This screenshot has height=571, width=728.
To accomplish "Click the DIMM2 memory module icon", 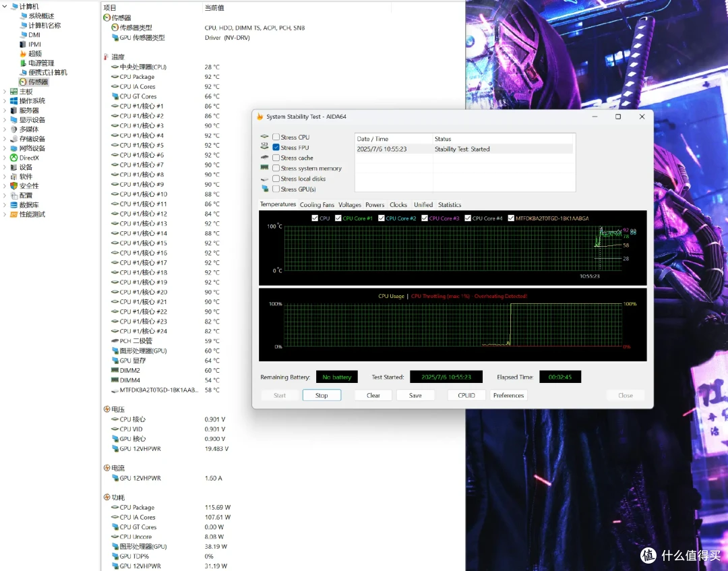I will (x=115, y=370).
